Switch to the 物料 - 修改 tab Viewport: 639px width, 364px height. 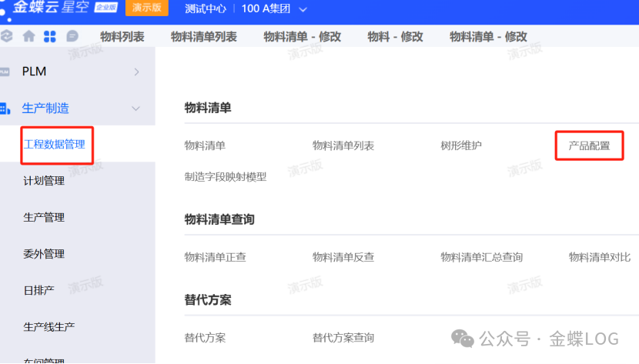point(395,36)
